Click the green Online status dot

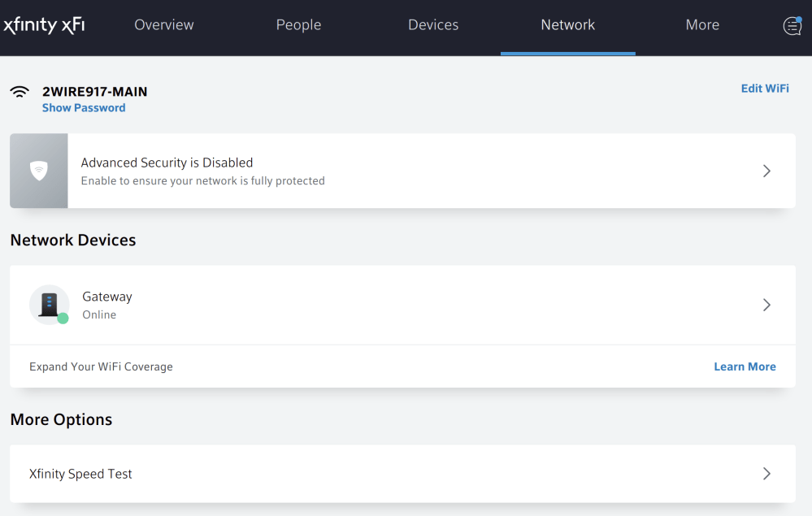pyautogui.click(x=62, y=316)
